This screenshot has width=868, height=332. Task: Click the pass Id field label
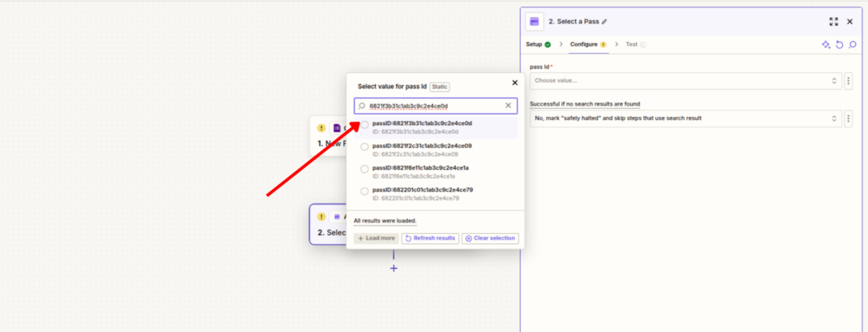click(539, 67)
